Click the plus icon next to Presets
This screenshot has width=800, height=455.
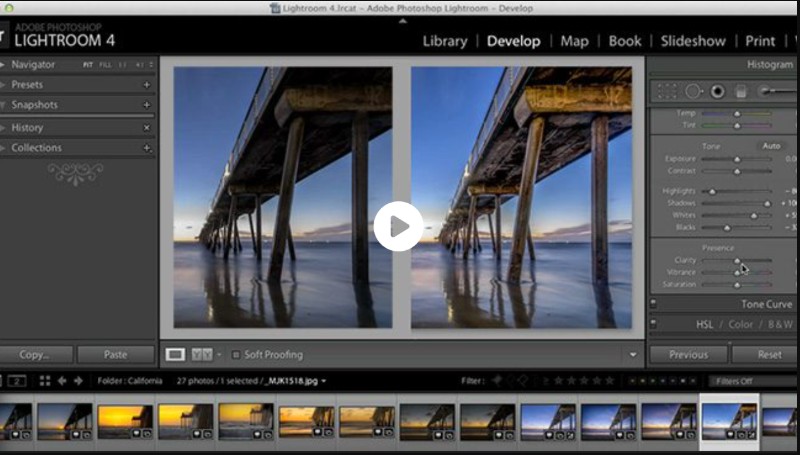point(147,85)
